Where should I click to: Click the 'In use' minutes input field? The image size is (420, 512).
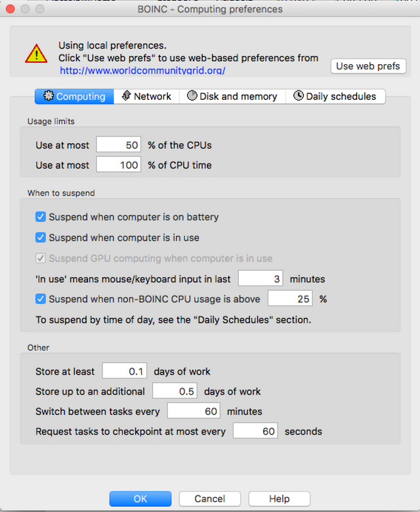[x=261, y=279]
